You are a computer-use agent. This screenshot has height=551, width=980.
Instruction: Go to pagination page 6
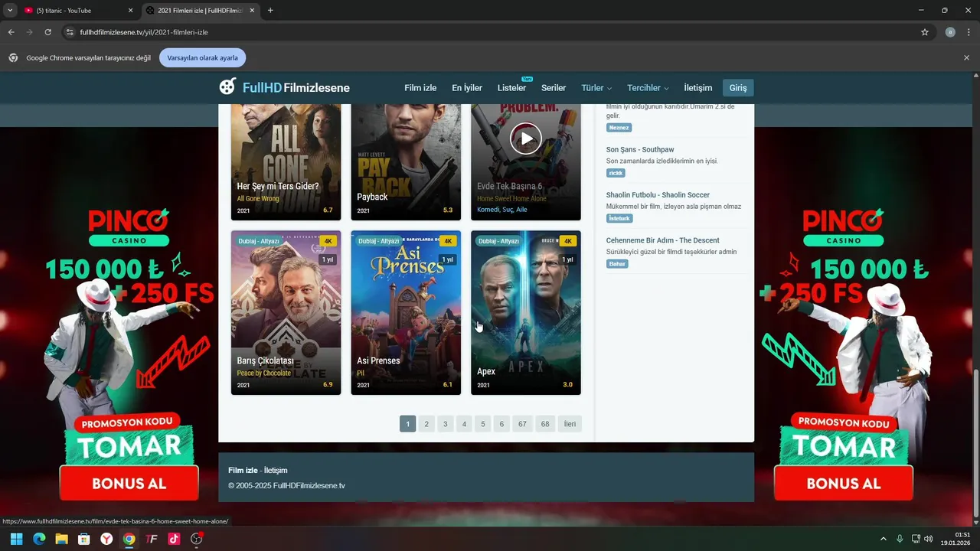pyautogui.click(x=501, y=424)
